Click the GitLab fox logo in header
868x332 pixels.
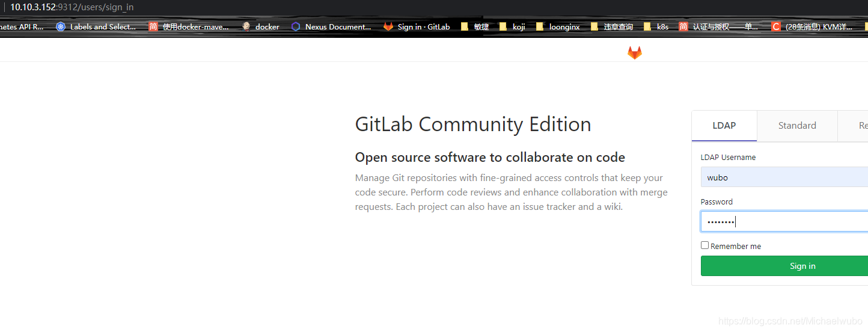[635, 53]
